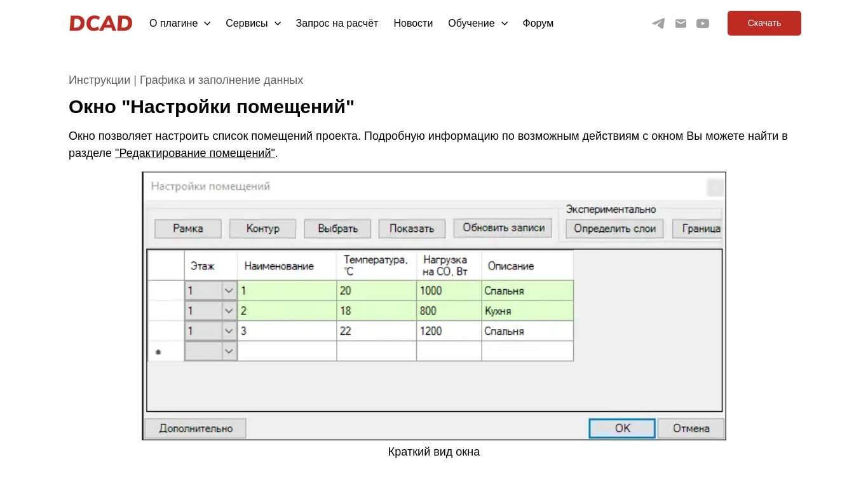Viewport: 868px width, 488px height.
Task: Select load cell "1000"
Action: [x=449, y=291]
